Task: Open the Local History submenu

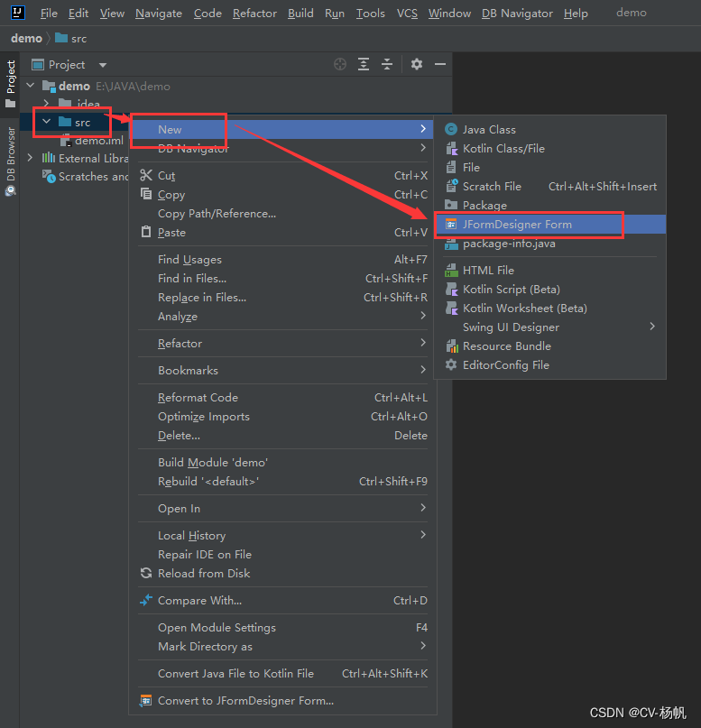Action: coord(282,535)
